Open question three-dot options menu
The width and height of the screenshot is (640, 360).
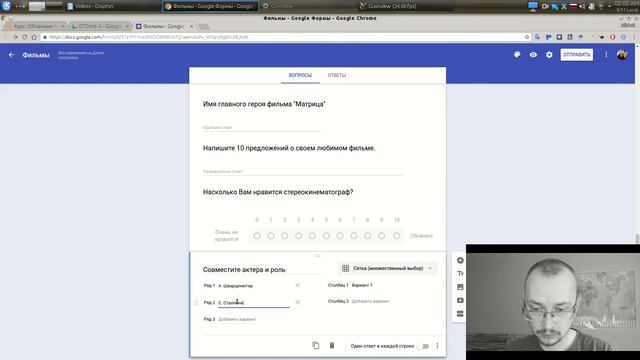437,346
